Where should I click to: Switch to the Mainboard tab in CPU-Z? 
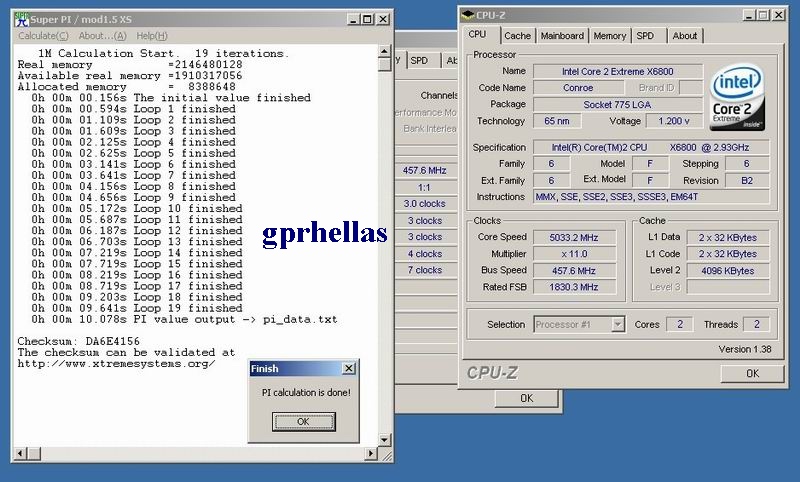[562, 36]
